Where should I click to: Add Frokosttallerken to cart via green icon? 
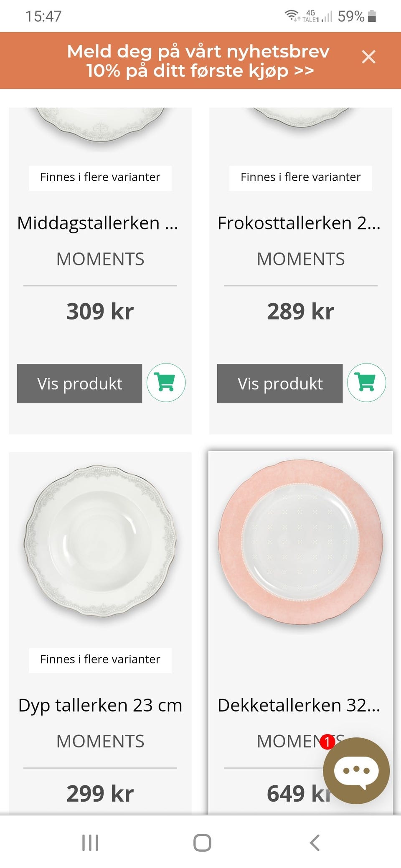click(366, 383)
